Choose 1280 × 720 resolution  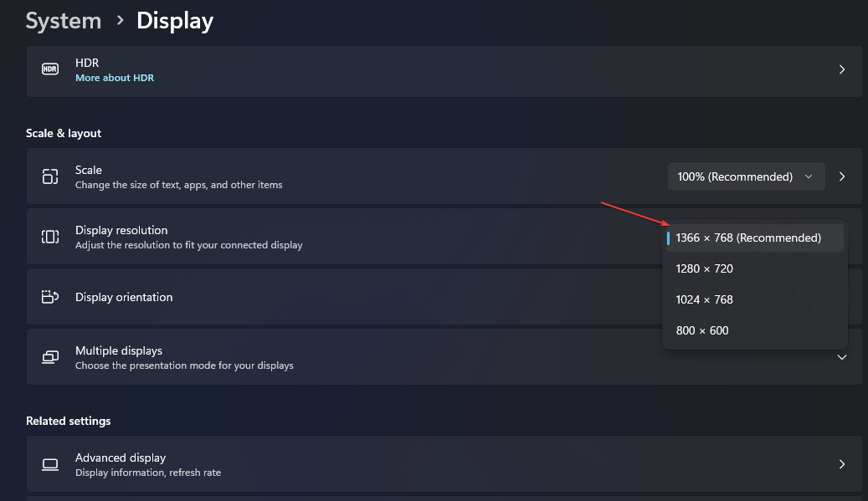point(705,268)
